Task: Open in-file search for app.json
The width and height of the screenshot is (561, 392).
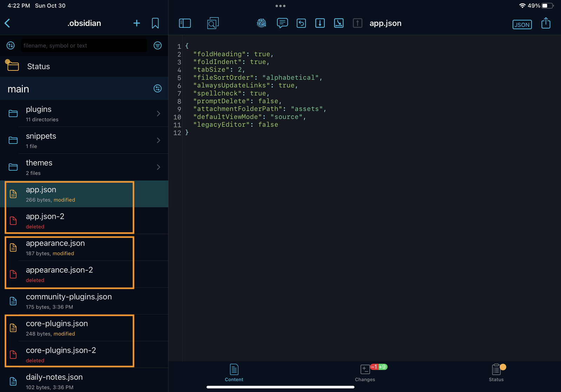Action: click(213, 23)
